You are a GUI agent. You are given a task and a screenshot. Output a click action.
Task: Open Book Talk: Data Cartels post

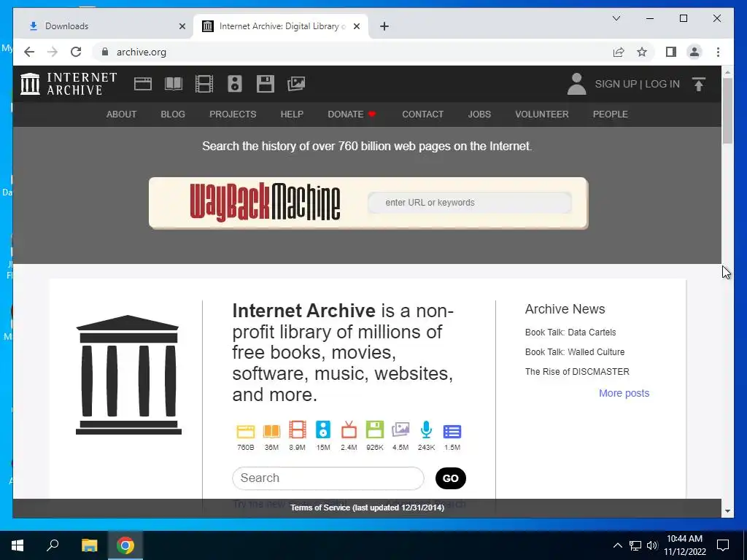570,332
